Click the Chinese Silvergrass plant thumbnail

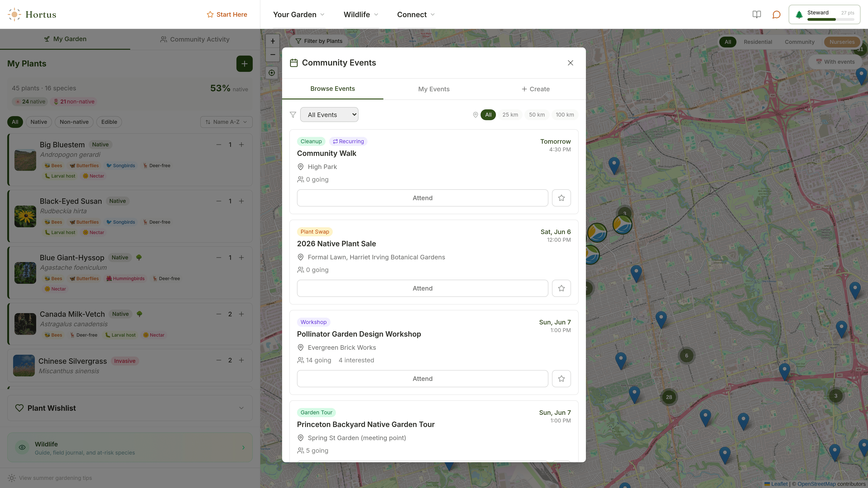click(x=24, y=365)
